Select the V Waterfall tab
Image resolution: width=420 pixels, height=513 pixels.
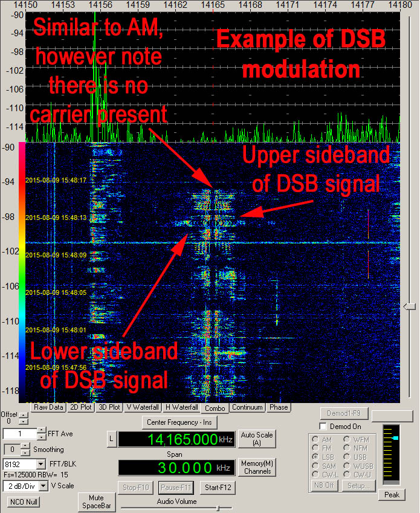click(x=143, y=407)
